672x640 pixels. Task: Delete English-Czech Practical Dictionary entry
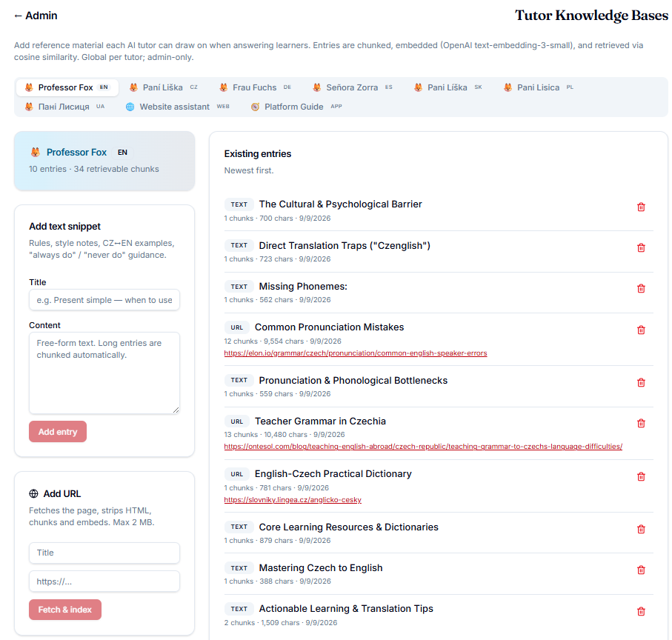pos(641,476)
